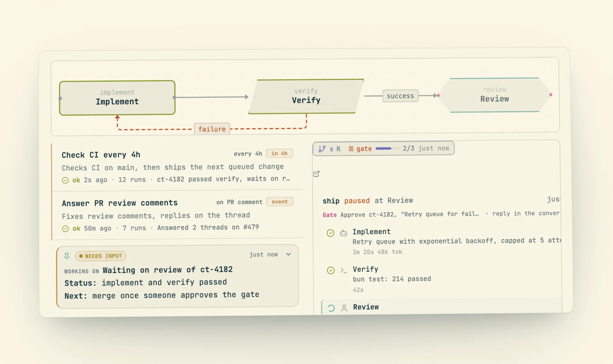Select the Verify node in the workflow graph
613x364 pixels.
pos(306,96)
